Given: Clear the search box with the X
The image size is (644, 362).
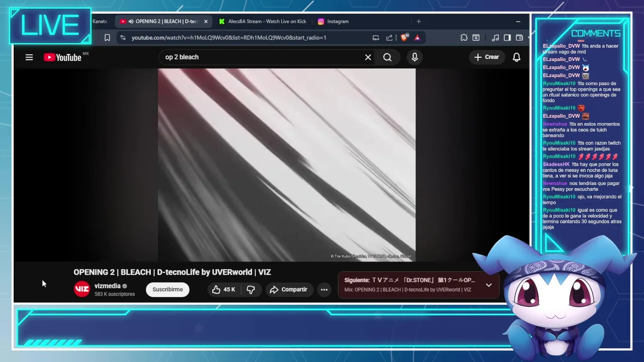Looking at the screenshot, I should 368,57.
